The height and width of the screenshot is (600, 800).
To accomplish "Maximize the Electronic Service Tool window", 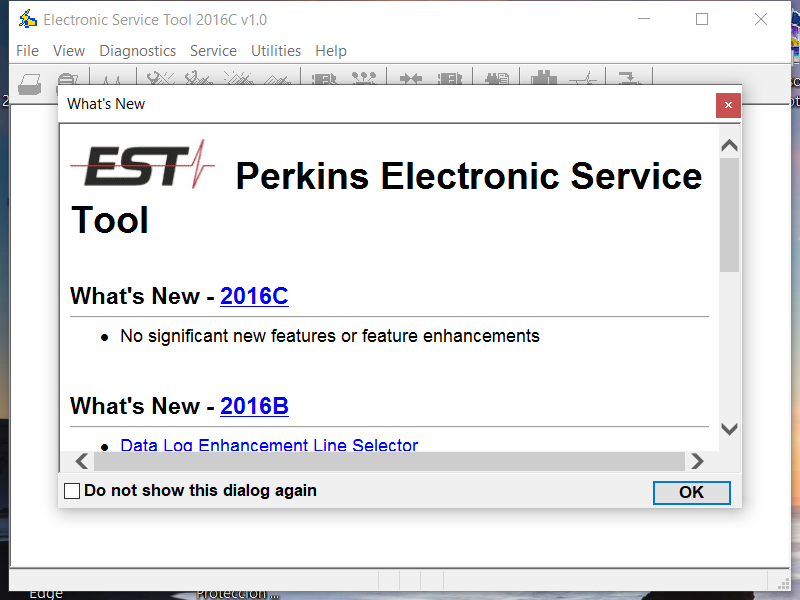I will pyautogui.click(x=702, y=19).
